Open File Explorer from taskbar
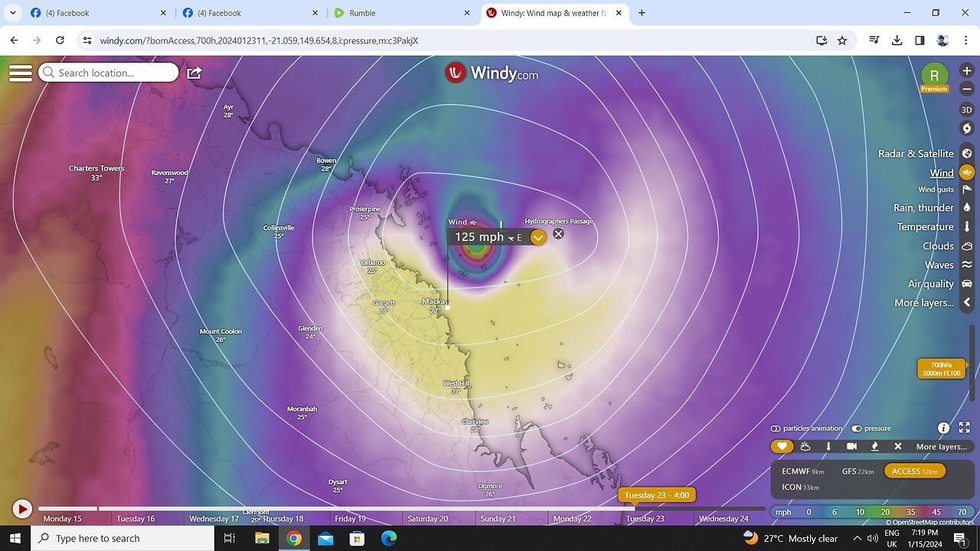Image resolution: width=980 pixels, height=551 pixels. pos(262,538)
